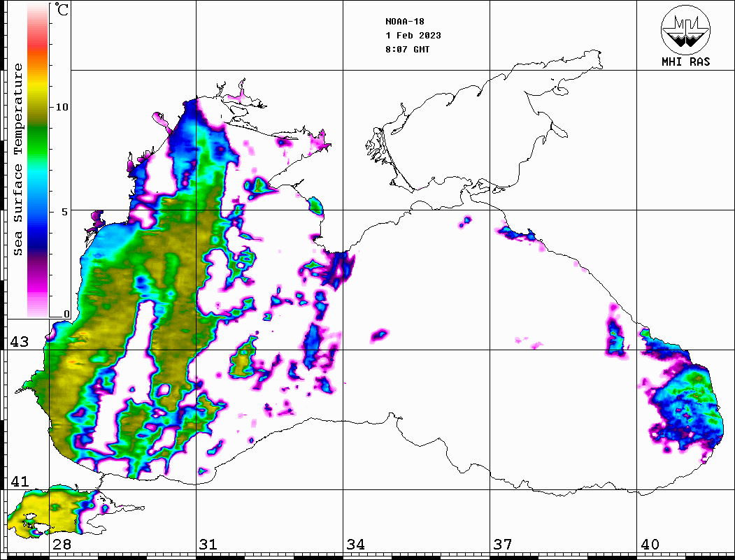735x560 pixels.
Task: Click the longitude label "40"
Action: tap(650, 544)
